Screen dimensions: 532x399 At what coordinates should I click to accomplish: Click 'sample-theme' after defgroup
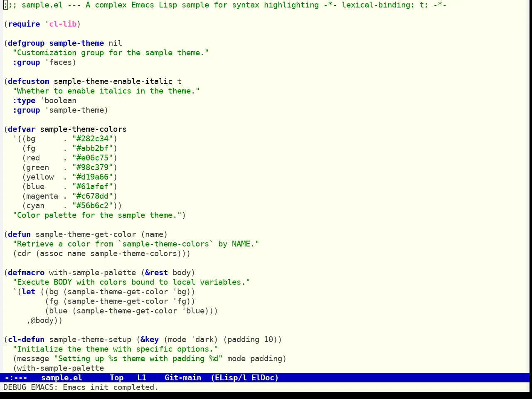(76, 43)
